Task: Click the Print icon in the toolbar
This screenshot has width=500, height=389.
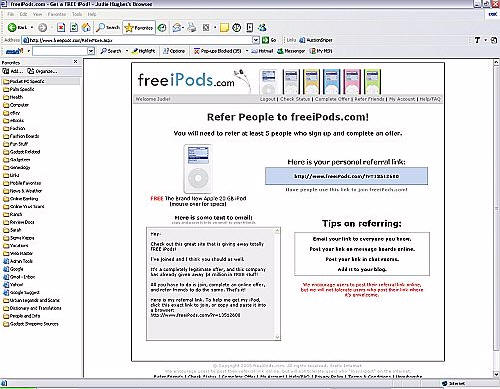Action: (191, 28)
